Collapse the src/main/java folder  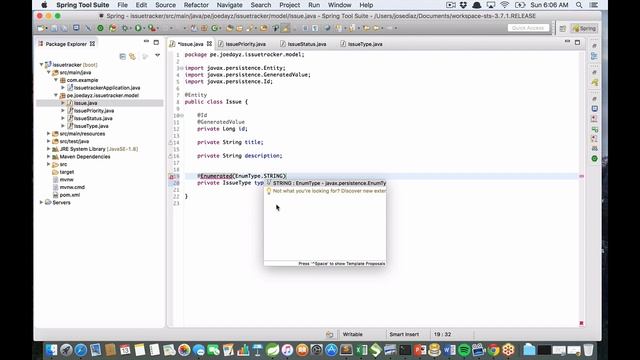(49, 72)
